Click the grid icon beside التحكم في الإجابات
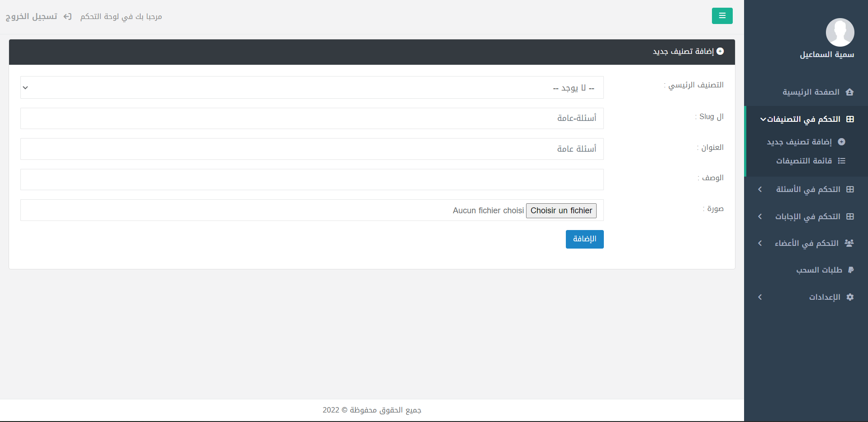 [x=850, y=216]
